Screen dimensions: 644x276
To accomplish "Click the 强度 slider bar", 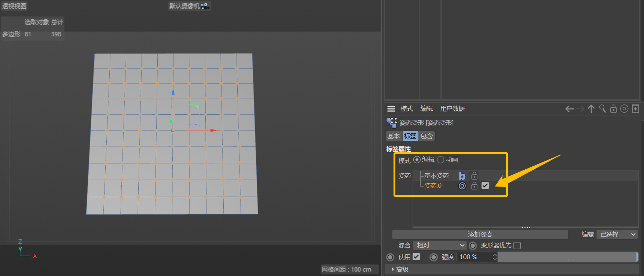I will point(568,257).
